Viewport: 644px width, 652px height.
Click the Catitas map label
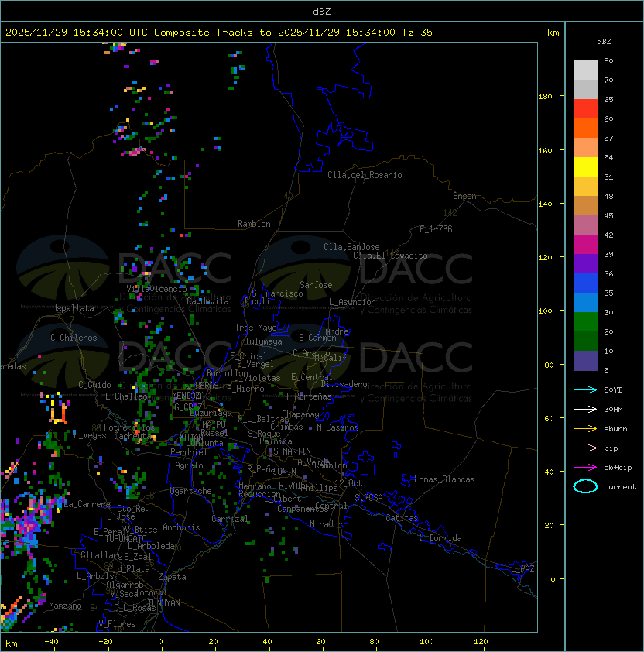point(402,518)
